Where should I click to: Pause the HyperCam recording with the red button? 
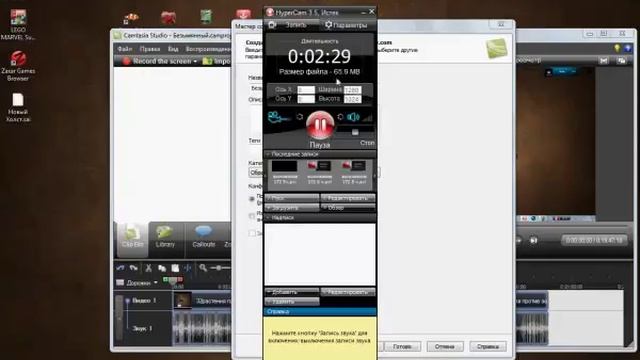(x=320, y=124)
